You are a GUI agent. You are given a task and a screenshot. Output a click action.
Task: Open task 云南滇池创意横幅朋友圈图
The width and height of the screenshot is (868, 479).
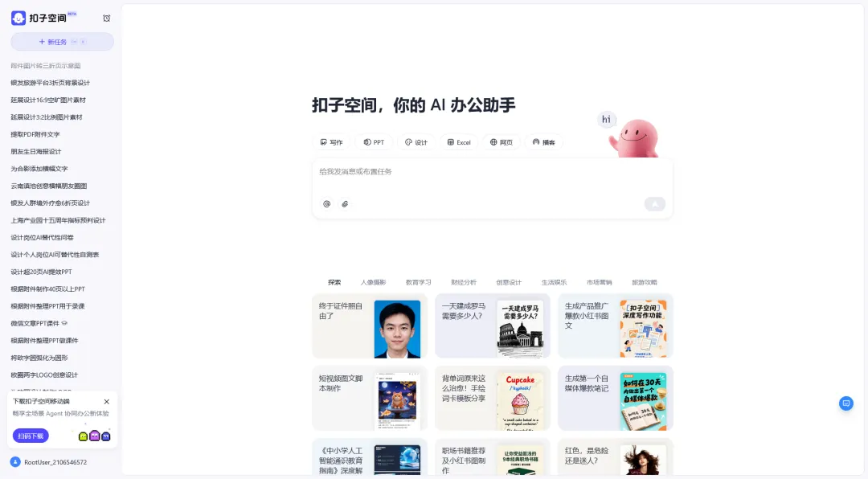point(49,186)
